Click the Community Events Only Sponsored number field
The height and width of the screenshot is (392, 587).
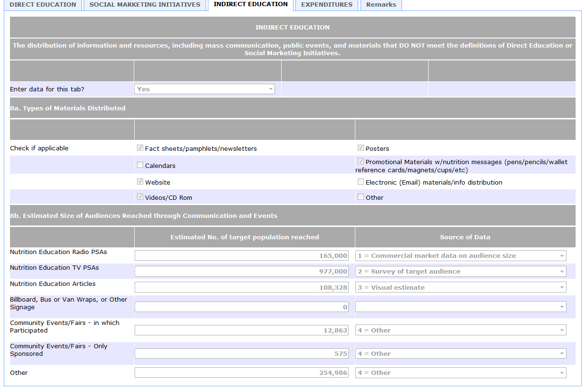242,353
